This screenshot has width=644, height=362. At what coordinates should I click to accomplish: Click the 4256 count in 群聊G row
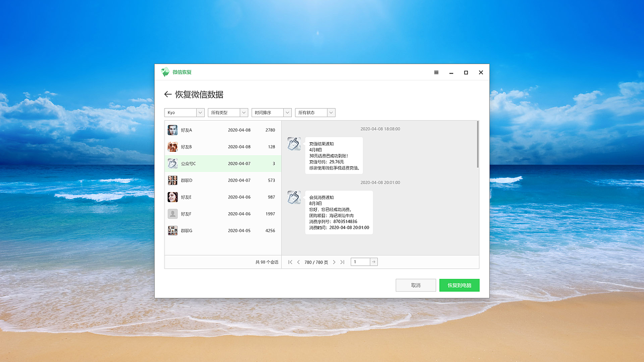point(270,230)
